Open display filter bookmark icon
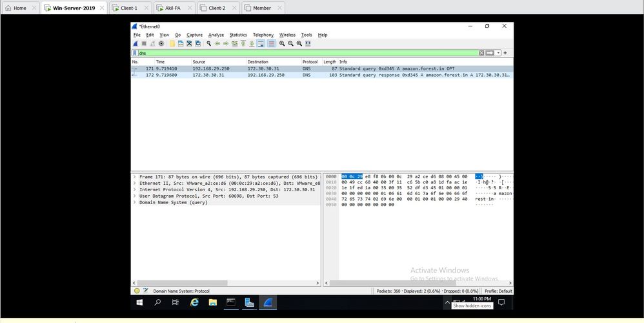Image resolution: width=644 pixels, height=323 pixels. click(135, 53)
